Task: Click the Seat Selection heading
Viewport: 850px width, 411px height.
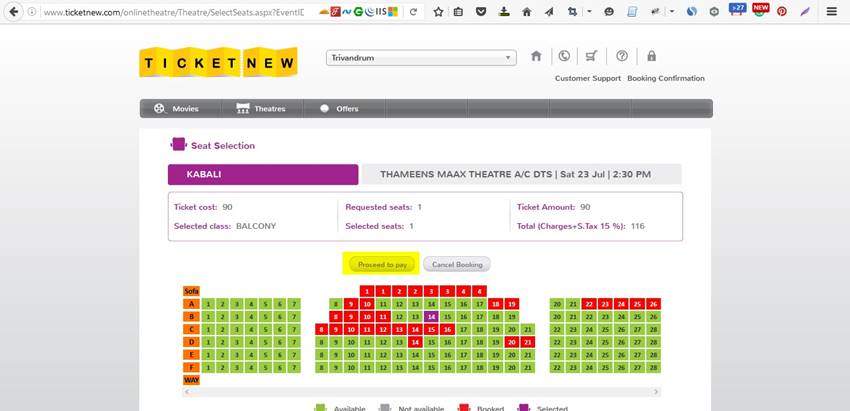Action: [x=223, y=146]
